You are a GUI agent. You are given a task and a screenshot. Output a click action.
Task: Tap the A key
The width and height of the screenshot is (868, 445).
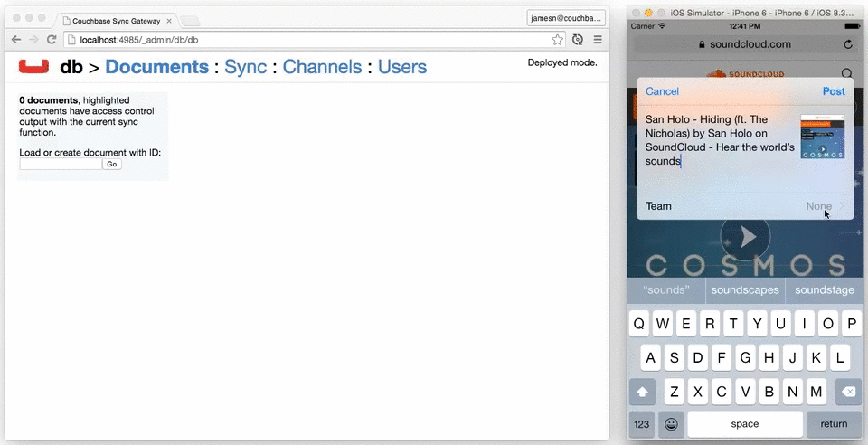650,358
